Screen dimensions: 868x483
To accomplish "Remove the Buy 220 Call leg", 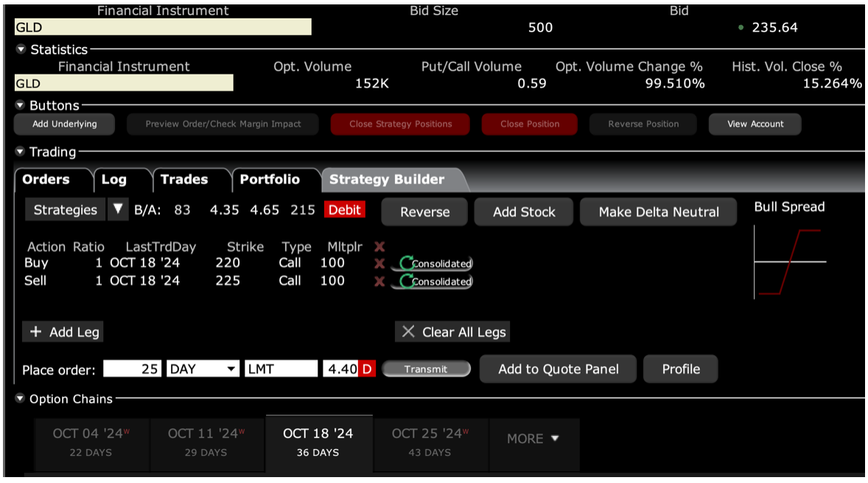I will pos(379,264).
